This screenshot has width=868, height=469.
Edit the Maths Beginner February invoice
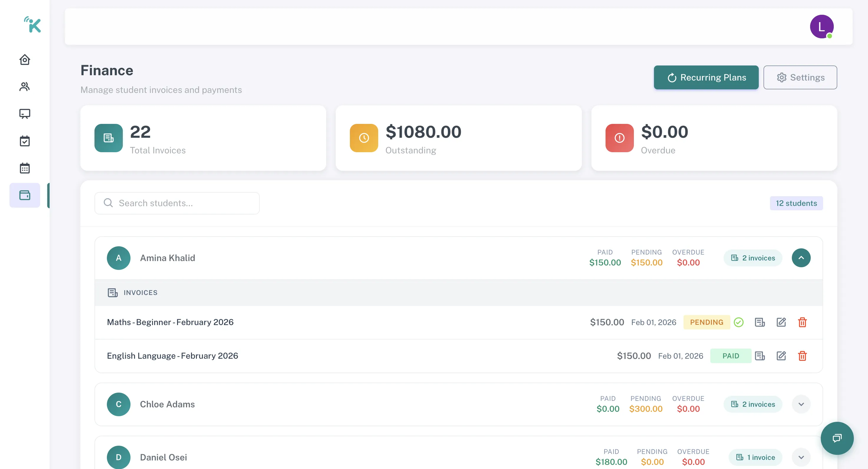click(x=781, y=322)
